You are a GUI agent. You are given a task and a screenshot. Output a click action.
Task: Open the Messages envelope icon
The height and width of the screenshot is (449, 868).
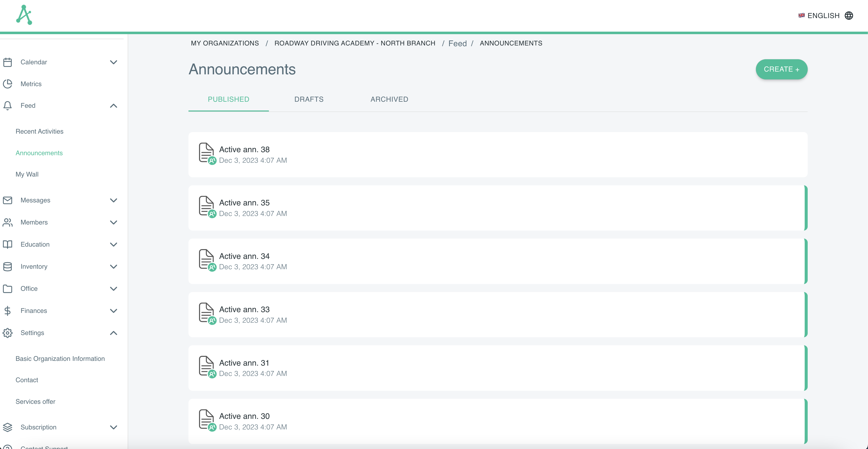(8, 200)
